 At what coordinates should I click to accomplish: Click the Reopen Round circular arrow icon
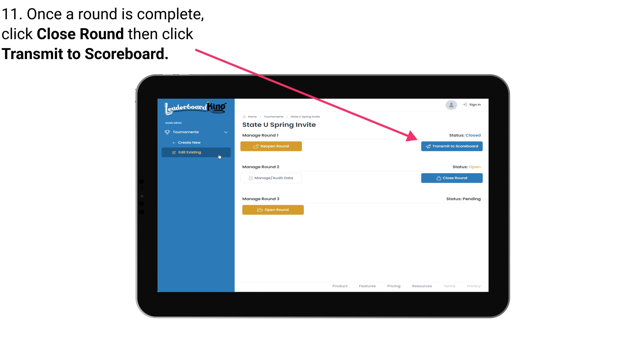click(x=256, y=146)
